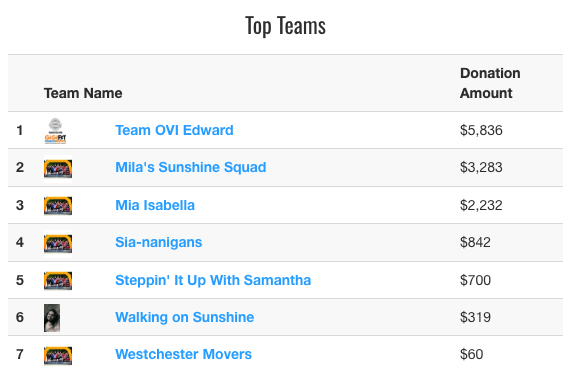Click Mia Isabella team photo thumbnail
Viewport: 578px width, 388px height.
point(58,206)
